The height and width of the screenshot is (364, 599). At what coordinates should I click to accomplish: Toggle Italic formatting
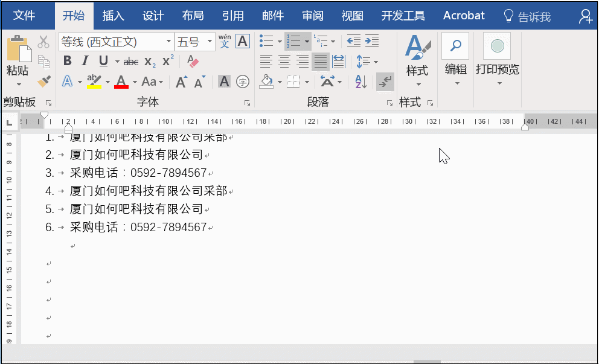85,61
